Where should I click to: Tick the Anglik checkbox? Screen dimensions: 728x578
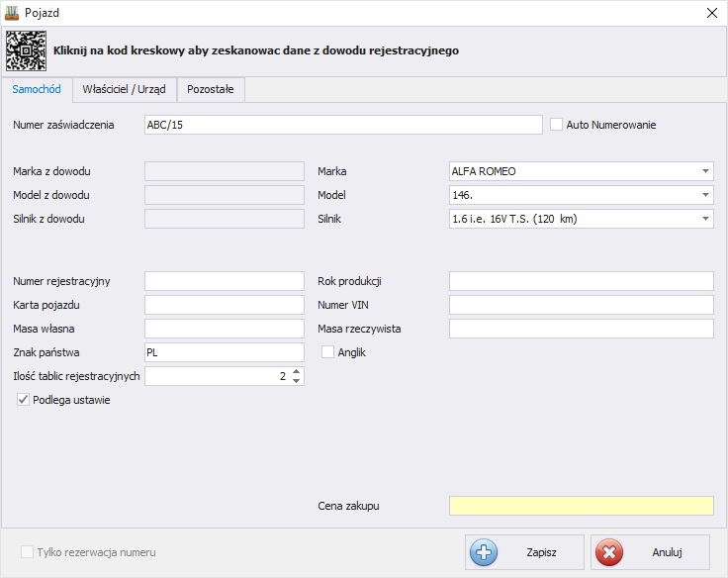(x=328, y=352)
